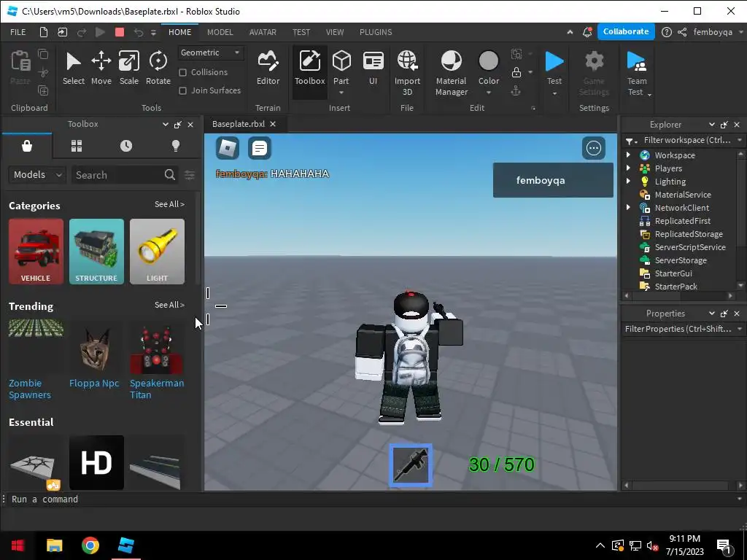Open Team Test
This screenshot has height=560, width=747.
point(637,73)
